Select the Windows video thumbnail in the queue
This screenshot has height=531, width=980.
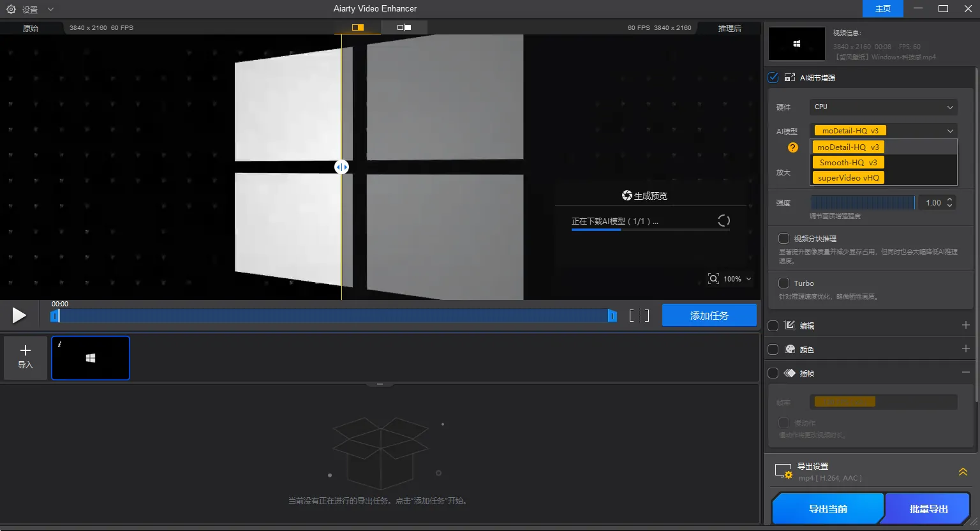(90, 358)
